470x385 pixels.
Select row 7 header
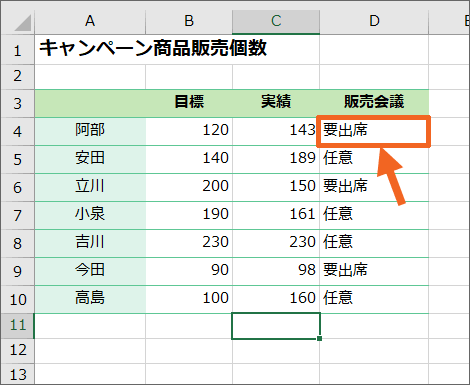pos(17,215)
